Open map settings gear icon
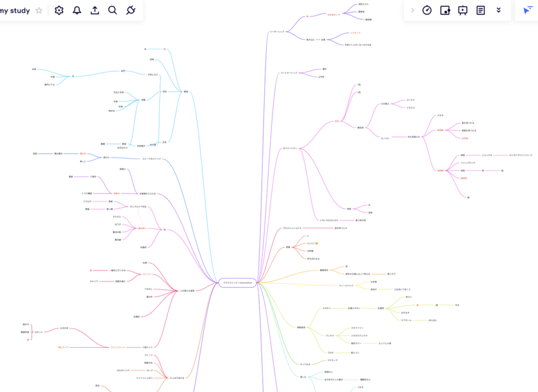Screen dimensions: 538x392 [x=59, y=10]
